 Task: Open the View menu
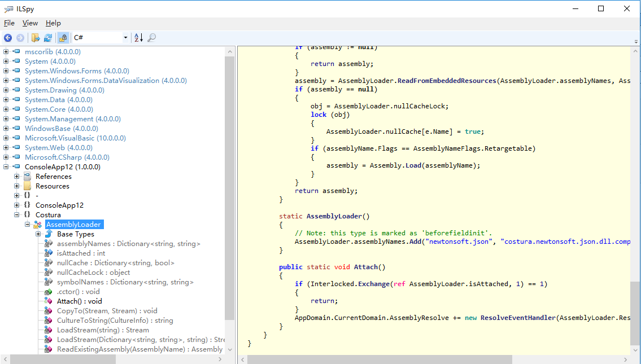30,23
